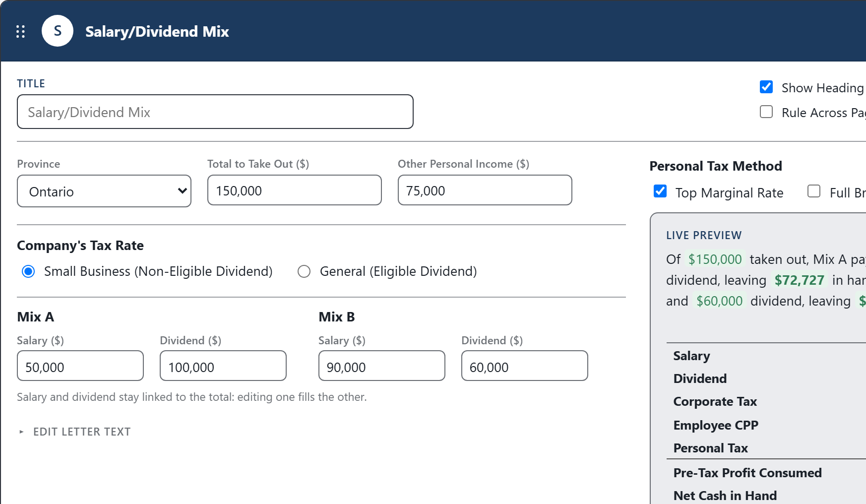Uncheck the Top Marginal Rate checkbox
This screenshot has width=866, height=504.
[660, 191]
